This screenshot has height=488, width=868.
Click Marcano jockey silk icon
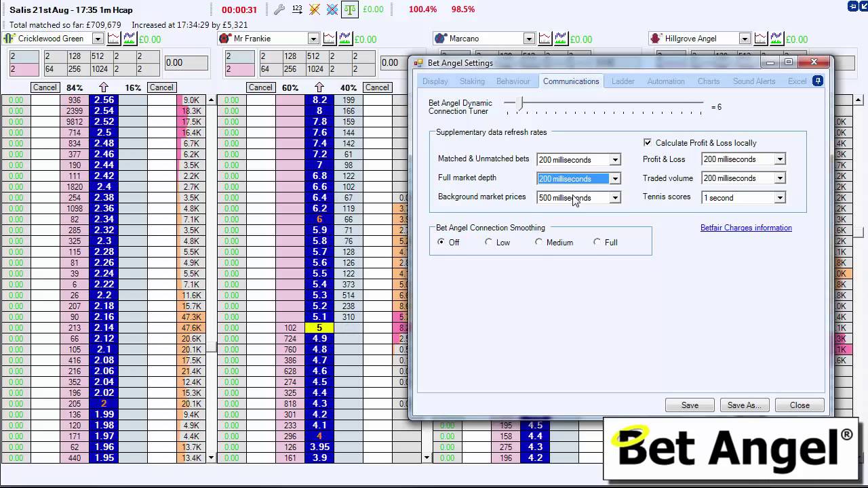coord(441,39)
